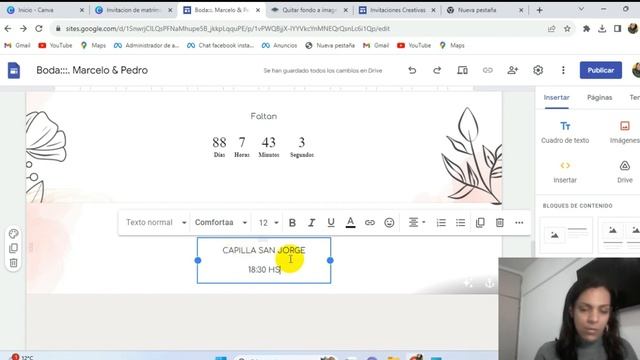Edit the site title Boda Marcelo & Pedro
Viewport: 640px width, 360px height.
click(x=92, y=70)
